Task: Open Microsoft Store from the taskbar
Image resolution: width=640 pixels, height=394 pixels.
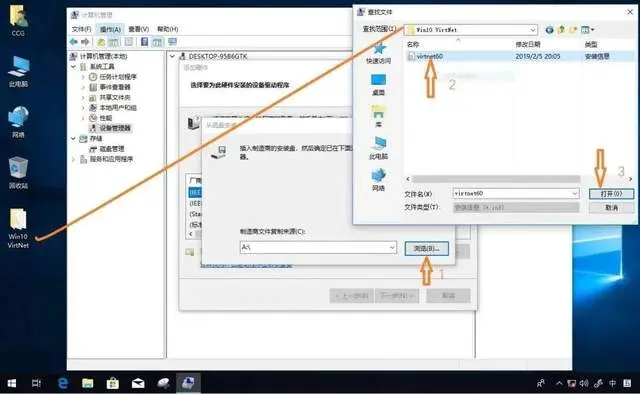Action: pyautogui.click(x=113, y=383)
